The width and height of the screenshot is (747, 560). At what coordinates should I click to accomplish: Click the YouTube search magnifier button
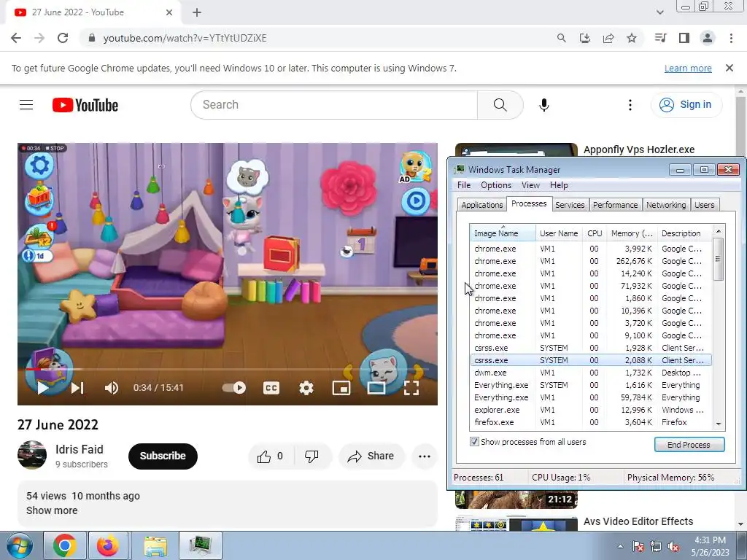(500, 105)
